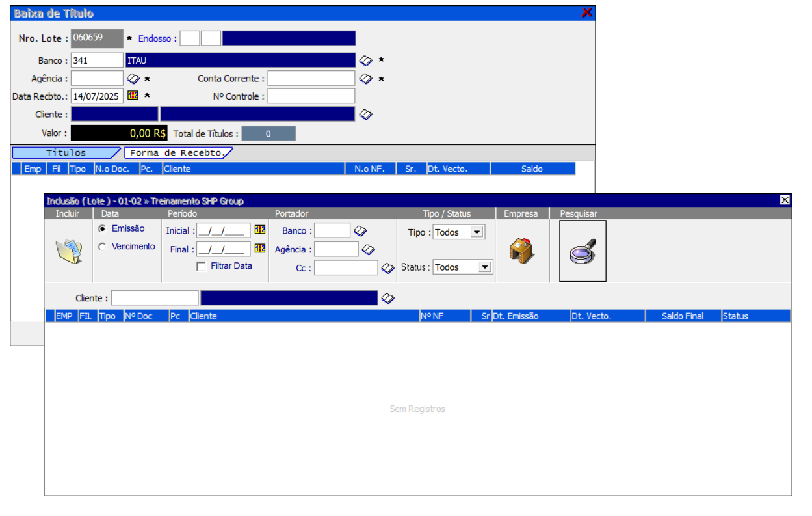Click the Nº Controle input field
Screen dimensions: 812x516
point(311,96)
